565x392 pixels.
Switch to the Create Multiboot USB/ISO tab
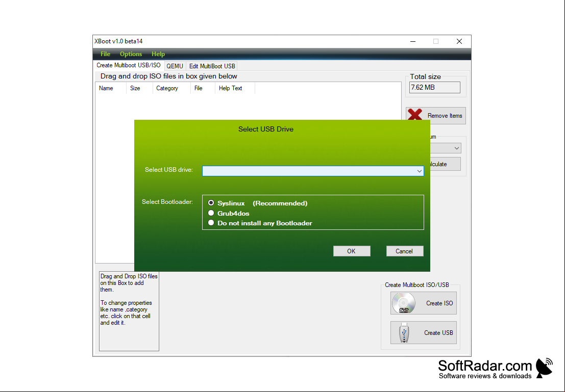(x=129, y=66)
